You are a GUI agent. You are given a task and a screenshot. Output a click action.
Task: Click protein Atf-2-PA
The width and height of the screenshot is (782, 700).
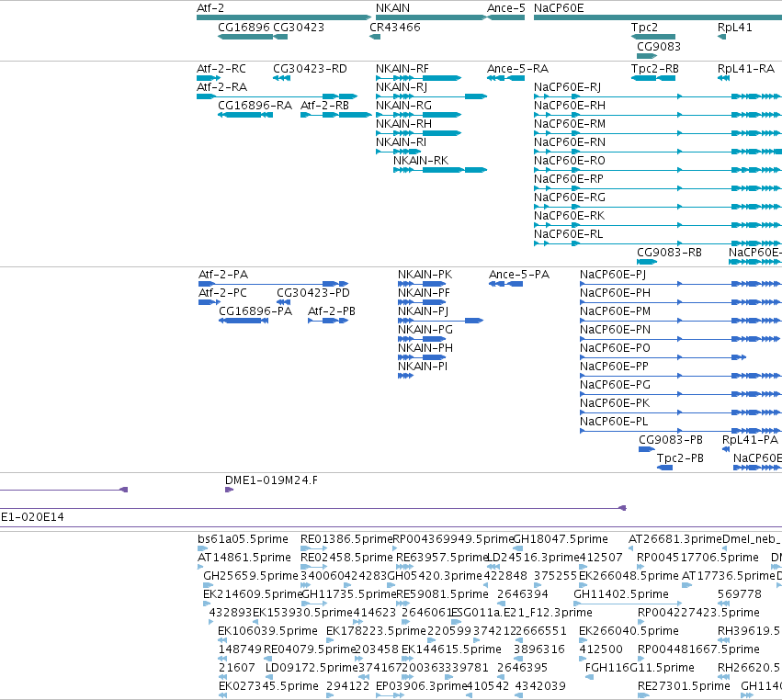(x=273, y=284)
